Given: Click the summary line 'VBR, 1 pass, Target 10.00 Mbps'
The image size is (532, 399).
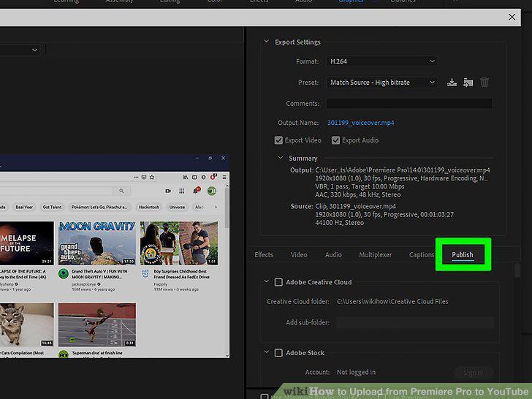Looking at the screenshot, I should point(360,186).
